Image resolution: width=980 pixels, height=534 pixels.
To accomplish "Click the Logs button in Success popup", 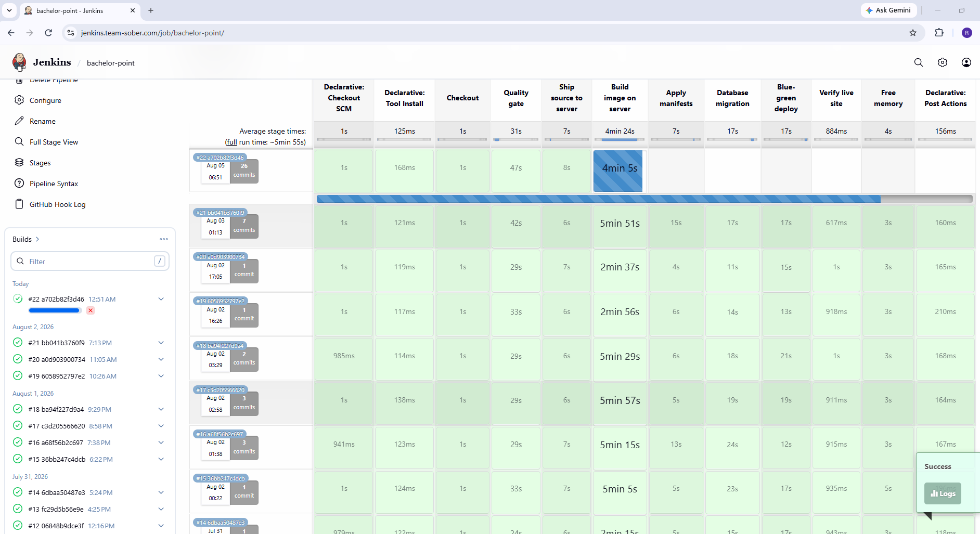I will (943, 493).
